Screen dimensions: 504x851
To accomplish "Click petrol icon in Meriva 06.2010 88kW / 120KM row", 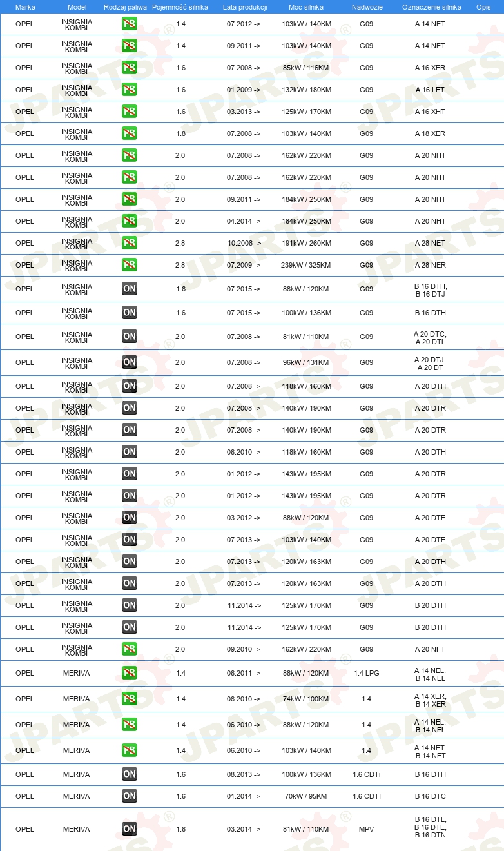I will pos(130,725).
